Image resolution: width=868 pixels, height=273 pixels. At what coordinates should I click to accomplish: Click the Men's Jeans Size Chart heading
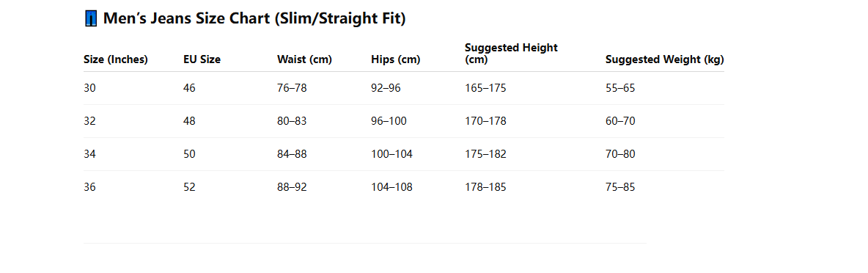(246, 18)
